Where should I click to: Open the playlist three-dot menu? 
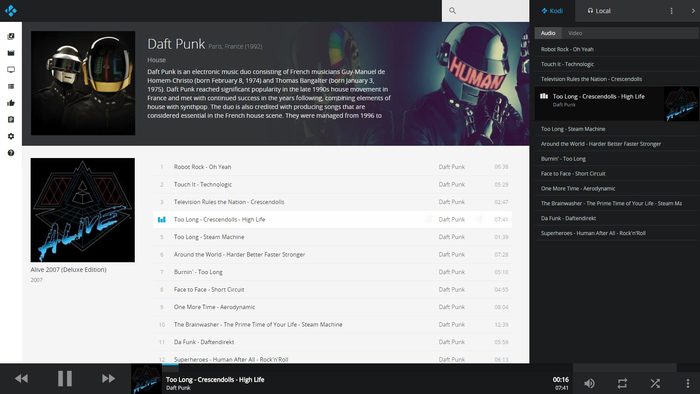coord(671,11)
